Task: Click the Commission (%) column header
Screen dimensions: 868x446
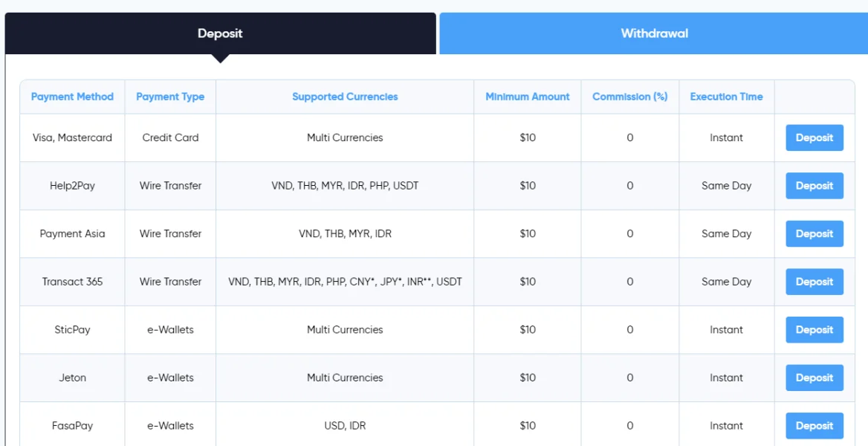Action: (629, 97)
